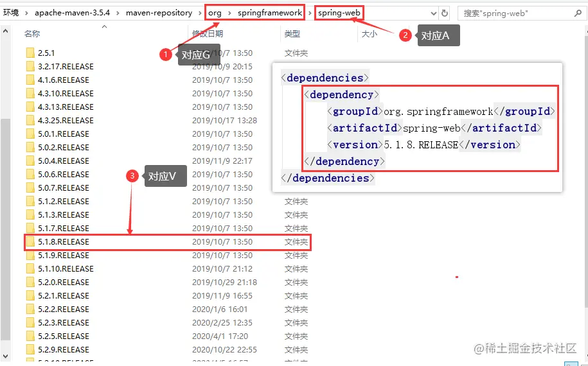
Task: Click 文件夹 type in 5.1.8.RELEASE row
Action: (x=296, y=242)
